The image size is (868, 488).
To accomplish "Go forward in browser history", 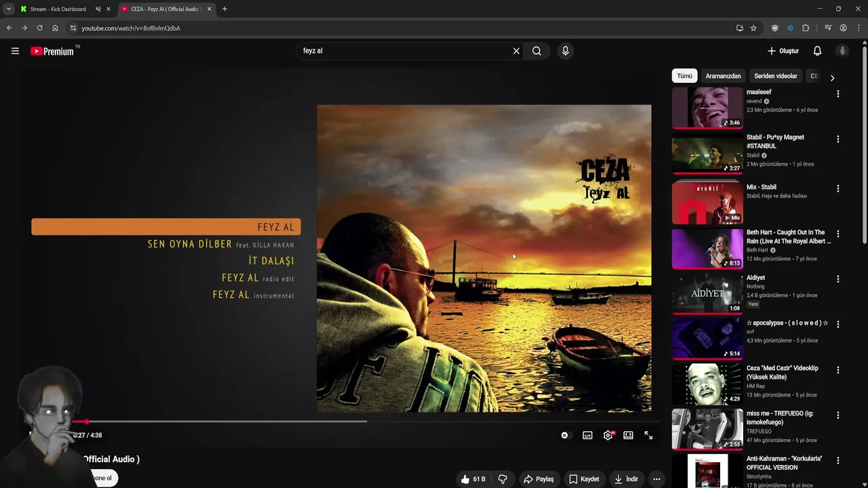I will coord(24,28).
